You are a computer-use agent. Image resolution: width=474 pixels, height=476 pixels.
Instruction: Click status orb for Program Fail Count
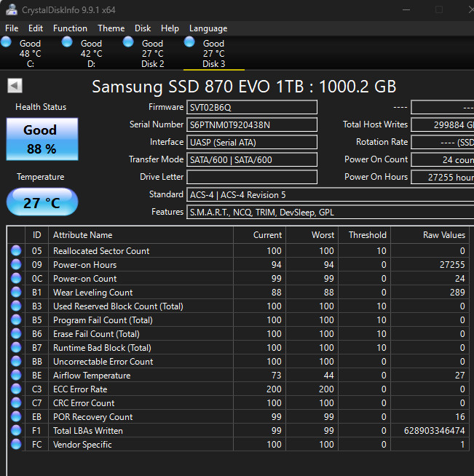(x=16, y=320)
